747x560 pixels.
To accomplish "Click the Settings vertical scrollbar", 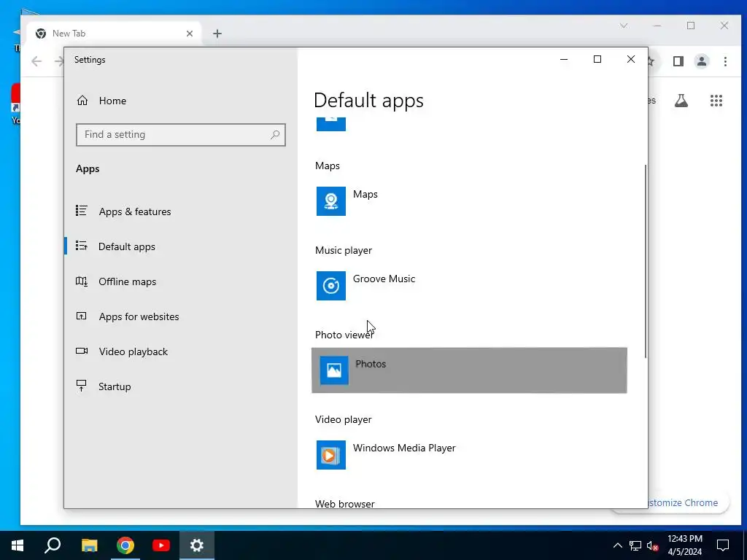I will click(646, 261).
